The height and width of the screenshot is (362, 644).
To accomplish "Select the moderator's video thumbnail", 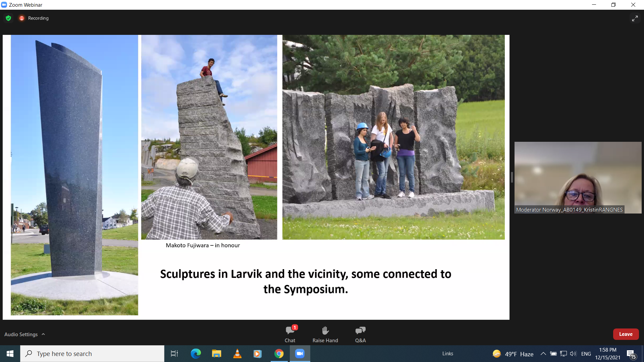I will [578, 177].
